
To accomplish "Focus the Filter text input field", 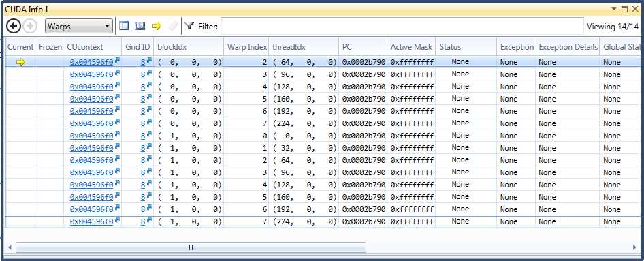I will point(402,27).
